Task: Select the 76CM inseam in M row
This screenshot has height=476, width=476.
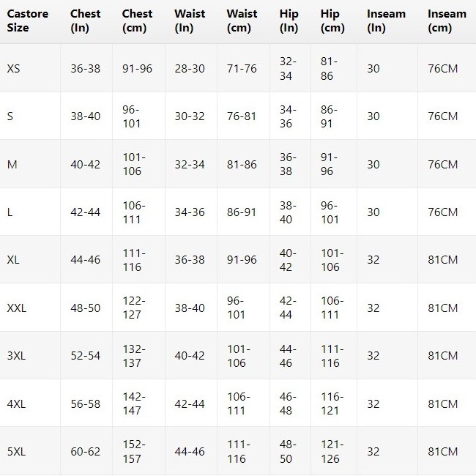Action: tap(443, 165)
